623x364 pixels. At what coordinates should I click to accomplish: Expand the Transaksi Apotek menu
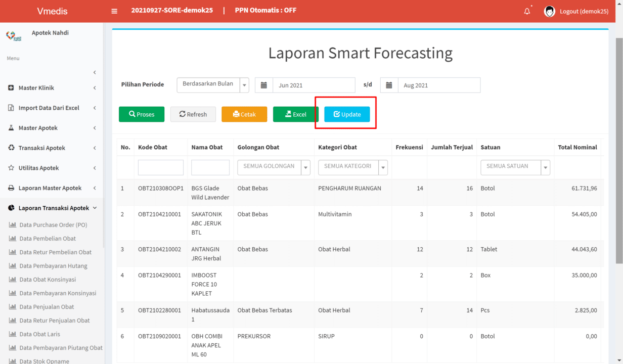[95, 148]
